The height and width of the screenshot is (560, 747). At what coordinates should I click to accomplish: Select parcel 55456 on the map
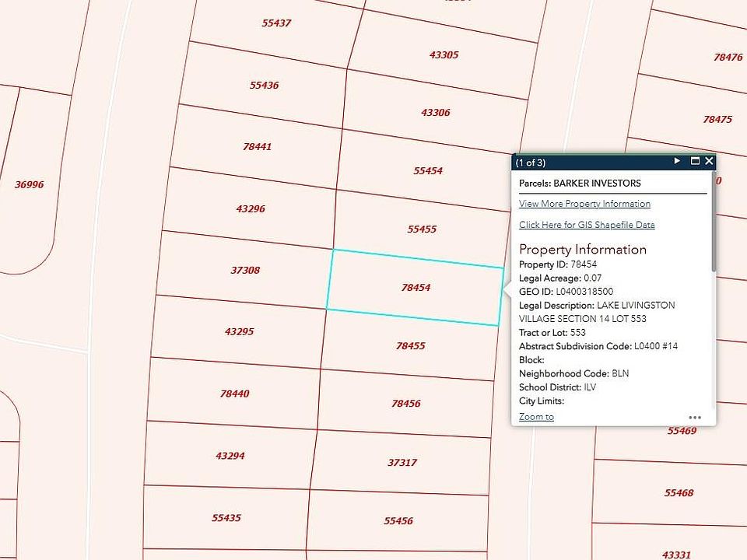(398, 521)
